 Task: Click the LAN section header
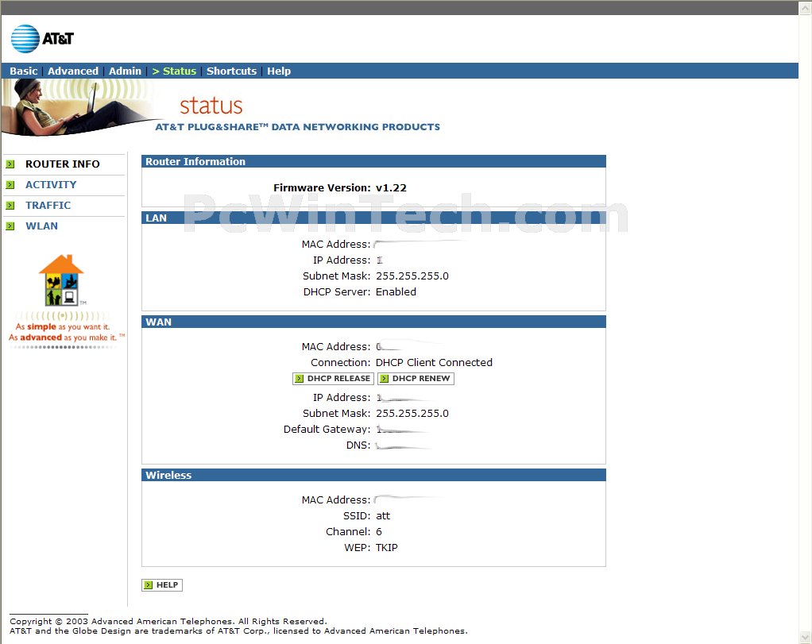click(x=373, y=218)
